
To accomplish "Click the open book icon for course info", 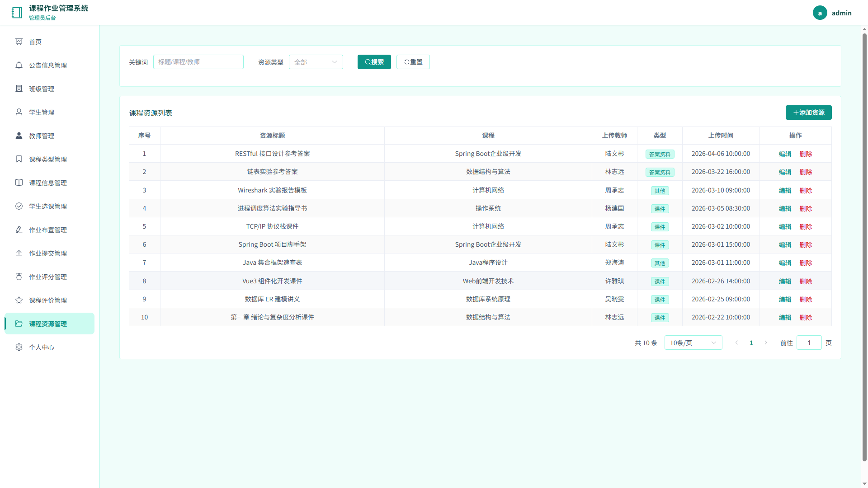I will point(19,183).
